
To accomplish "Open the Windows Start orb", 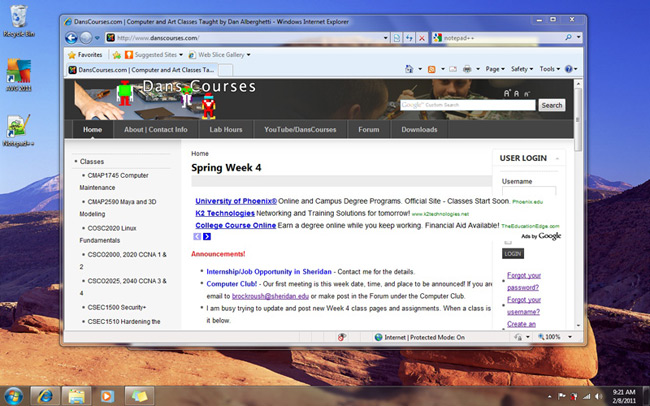I will pyautogui.click(x=13, y=396).
